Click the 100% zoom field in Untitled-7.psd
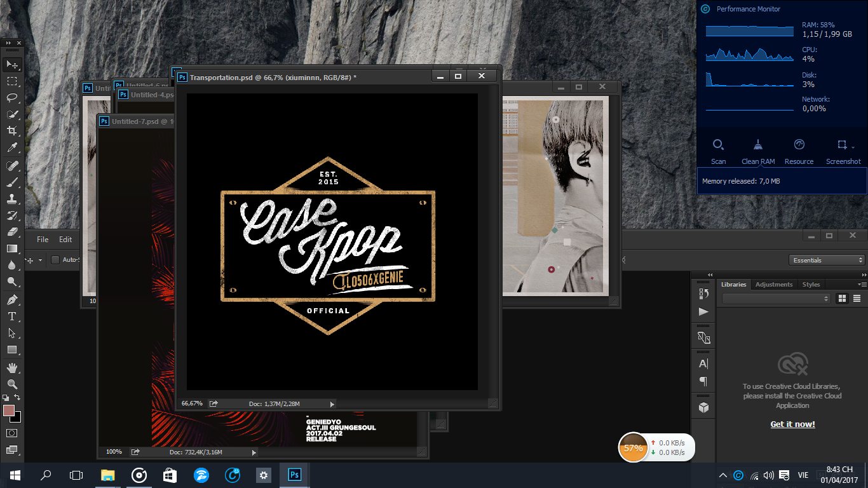Viewport: 868px width, 488px height. tap(114, 452)
